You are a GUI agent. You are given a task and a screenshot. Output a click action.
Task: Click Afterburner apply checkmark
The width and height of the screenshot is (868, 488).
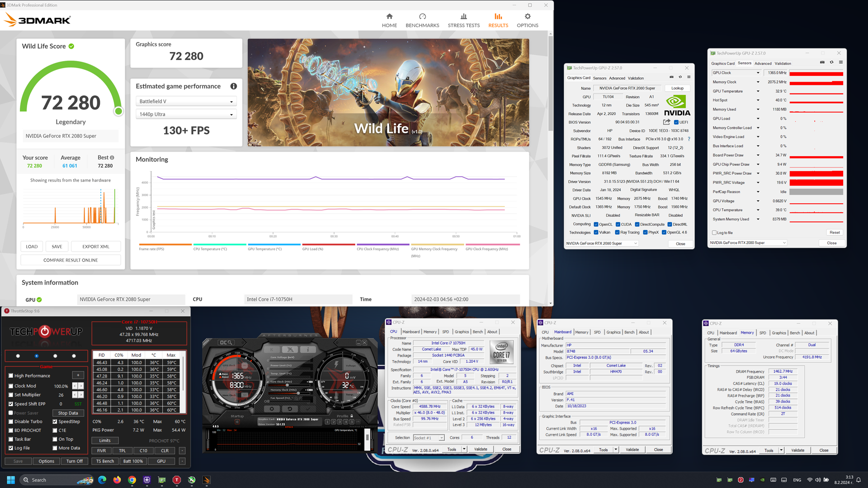308,409
